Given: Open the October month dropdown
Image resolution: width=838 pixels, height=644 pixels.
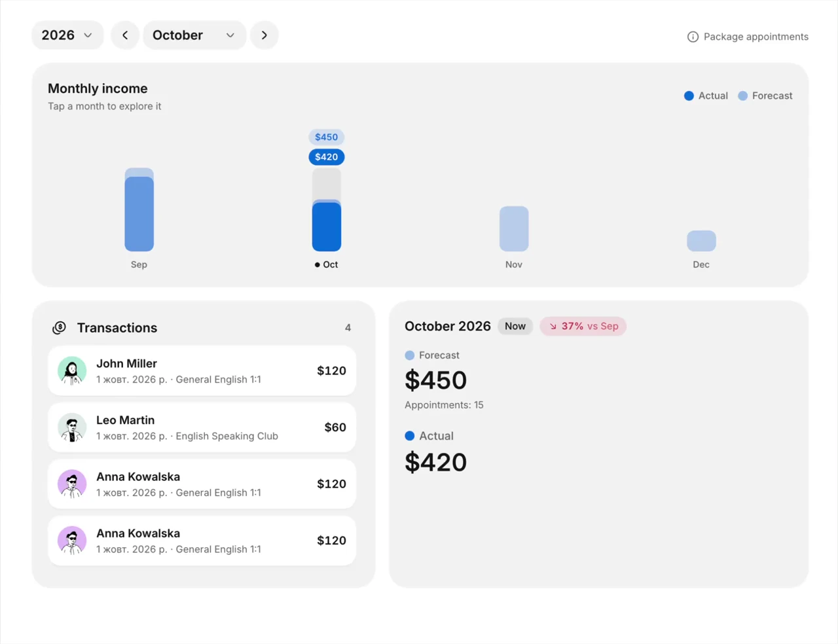Looking at the screenshot, I should tap(194, 35).
